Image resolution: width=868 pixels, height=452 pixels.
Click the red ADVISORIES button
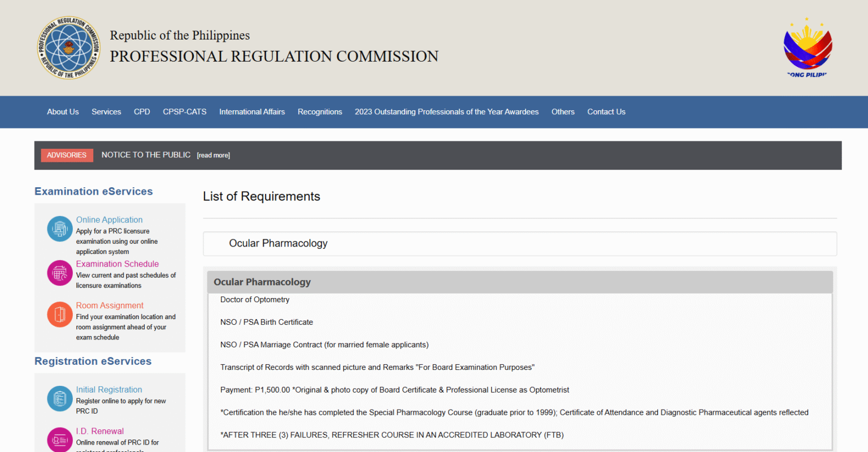click(x=67, y=155)
